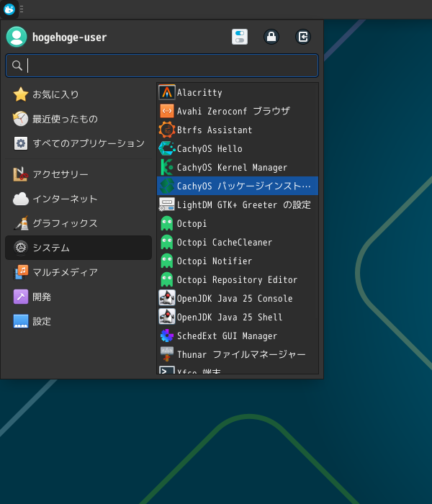432x504 pixels.
Task: Click the 'Octopi Repository Editor' text
Action: (237, 279)
